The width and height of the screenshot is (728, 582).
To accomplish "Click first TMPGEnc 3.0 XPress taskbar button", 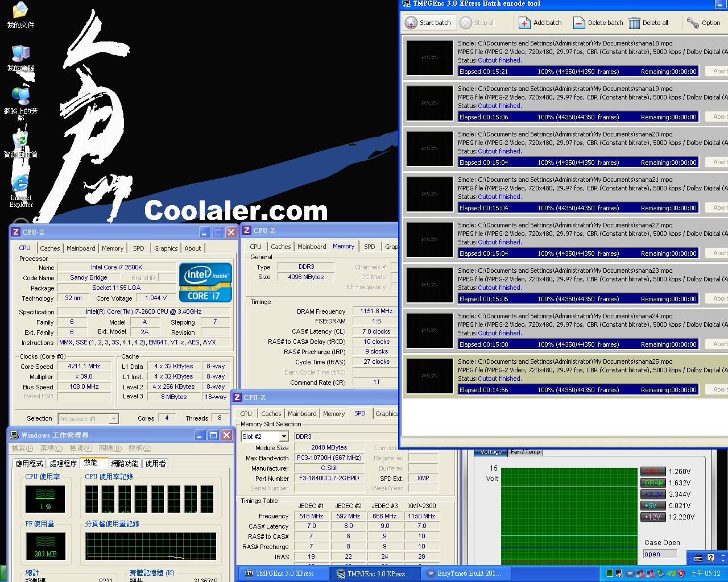I will pyautogui.click(x=284, y=573).
